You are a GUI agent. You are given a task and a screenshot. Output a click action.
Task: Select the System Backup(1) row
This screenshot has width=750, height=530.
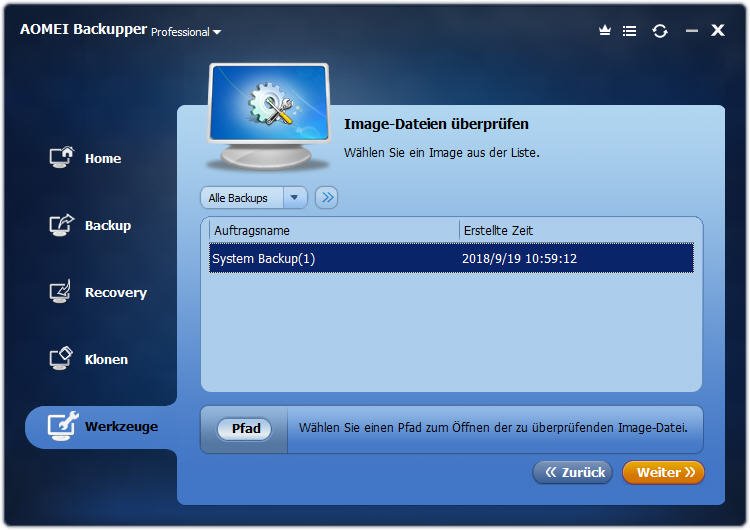point(451,258)
